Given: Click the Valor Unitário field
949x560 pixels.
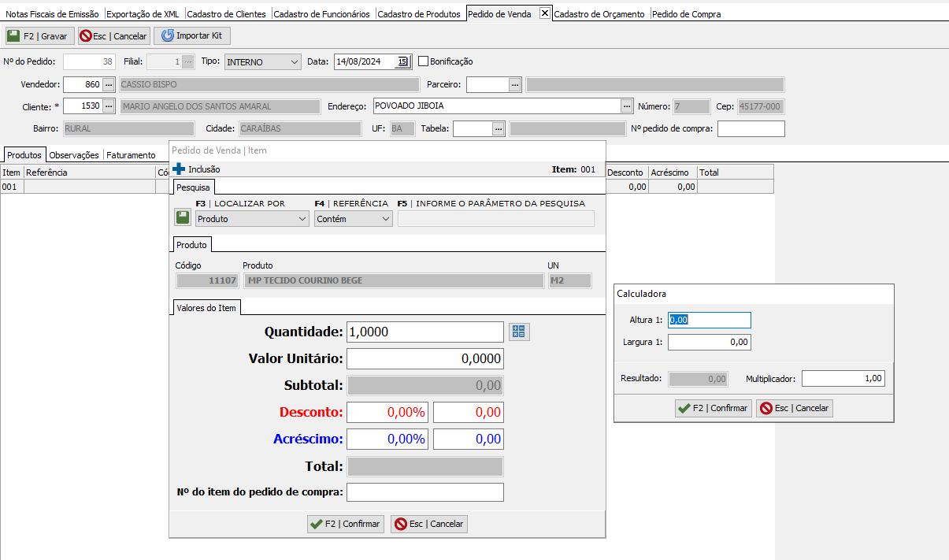Looking at the screenshot, I should coord(424,359).
